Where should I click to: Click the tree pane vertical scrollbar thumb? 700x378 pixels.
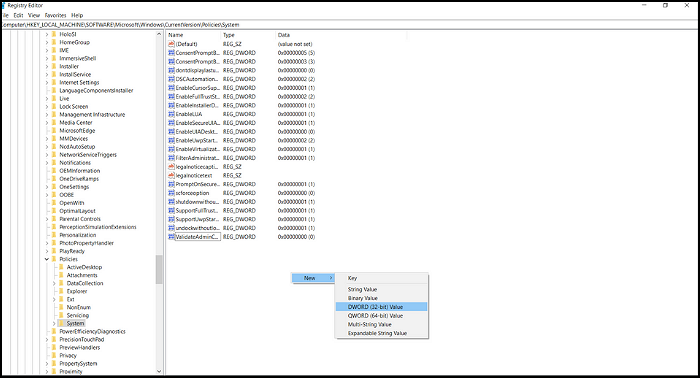pos(159,270)
